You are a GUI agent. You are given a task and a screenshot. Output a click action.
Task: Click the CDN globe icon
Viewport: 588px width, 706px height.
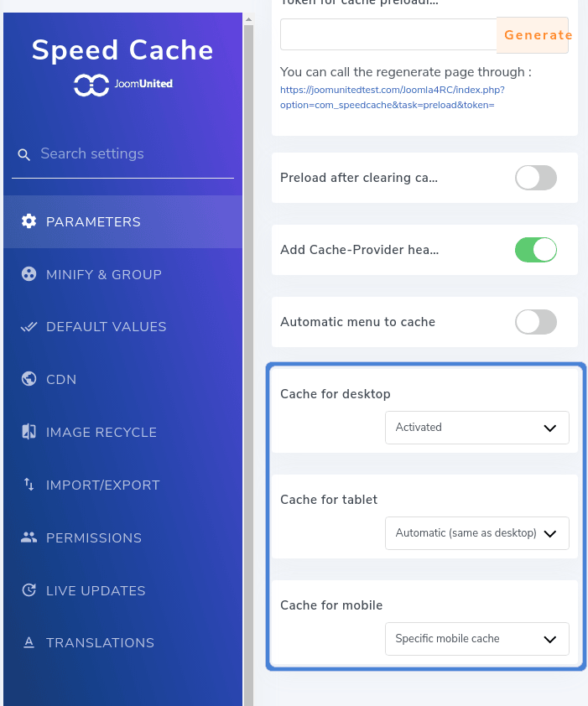(x=29, y=379)
